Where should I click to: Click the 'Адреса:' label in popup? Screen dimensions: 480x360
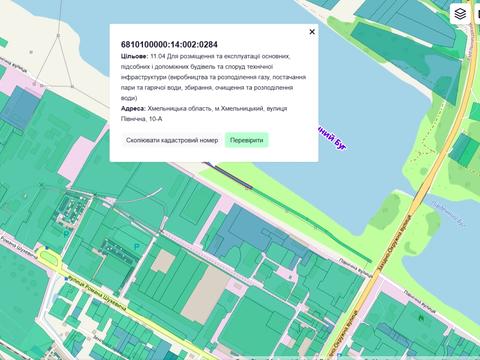point(133,109)
